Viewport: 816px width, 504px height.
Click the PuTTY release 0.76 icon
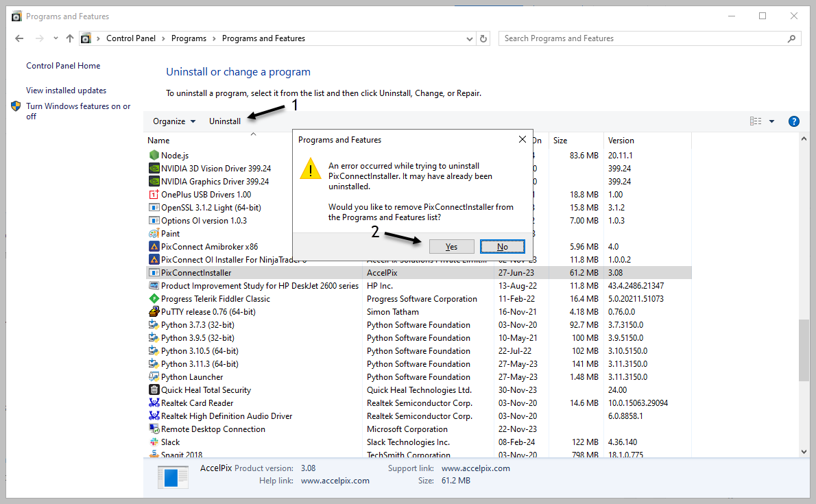154,311
